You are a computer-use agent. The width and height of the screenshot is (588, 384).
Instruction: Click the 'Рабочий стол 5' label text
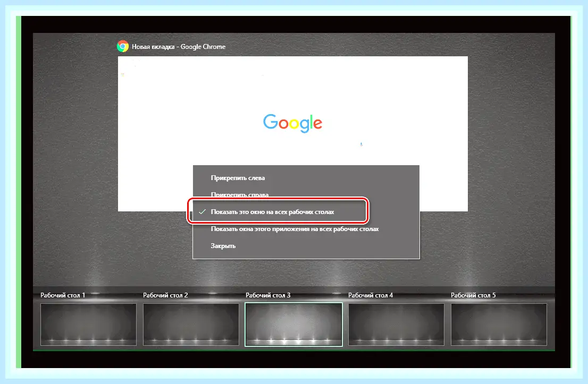(x=473, y=295)
